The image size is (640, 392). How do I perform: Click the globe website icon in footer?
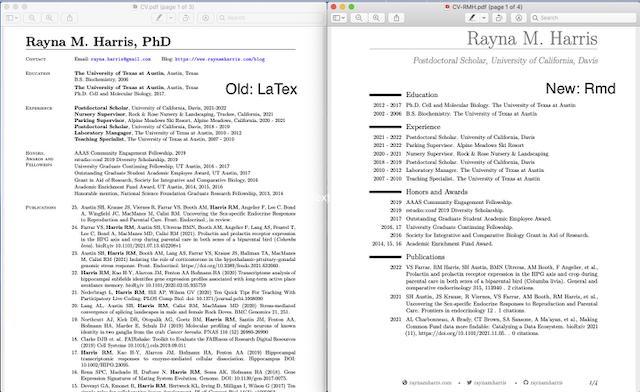[x=404, y=383]
